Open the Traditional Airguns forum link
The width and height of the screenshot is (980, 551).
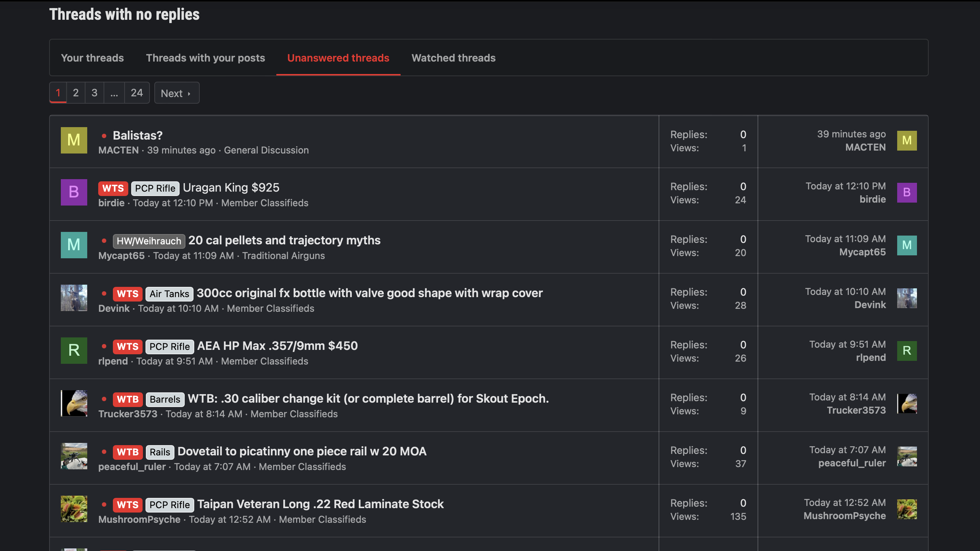tap(283, 256)
